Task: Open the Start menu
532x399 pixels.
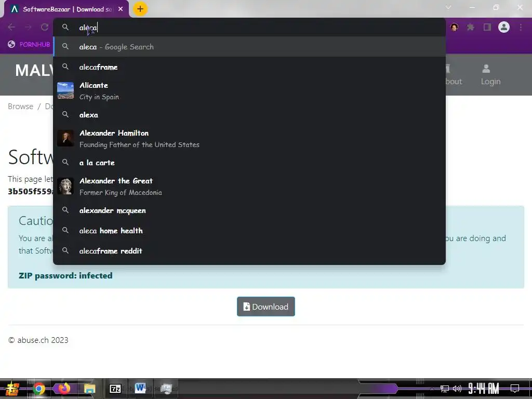Action: click(x=12, y=389)
